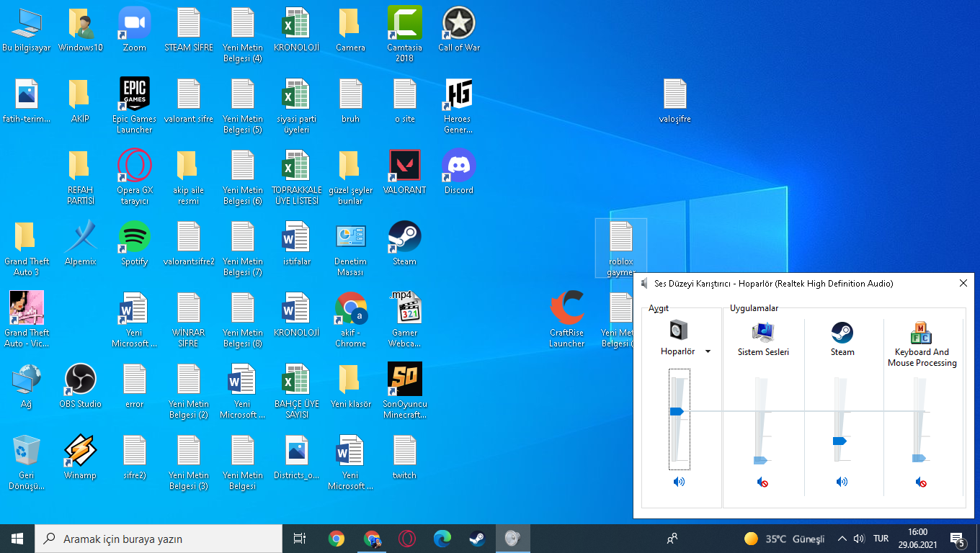Viewport: 980px width, 553px height.
Task: Show hidden system tray icons
Action: (x=842, y=539)
